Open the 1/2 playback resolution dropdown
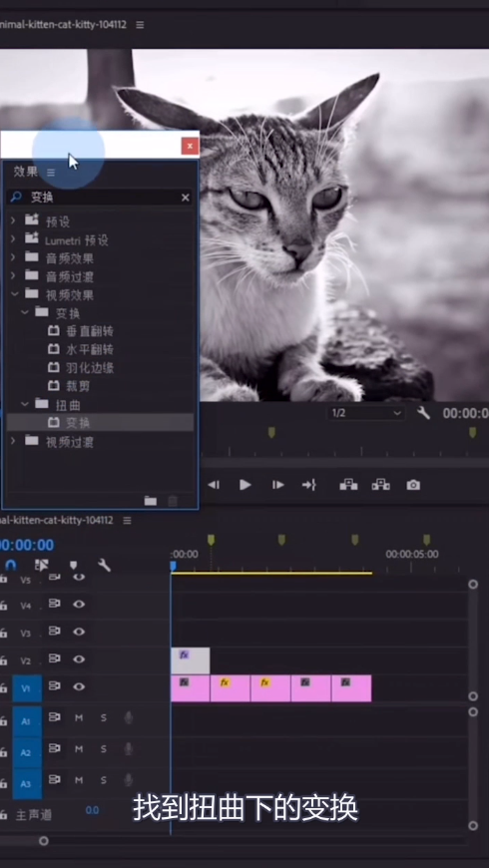Screen dimensions: 489x868 366,413
